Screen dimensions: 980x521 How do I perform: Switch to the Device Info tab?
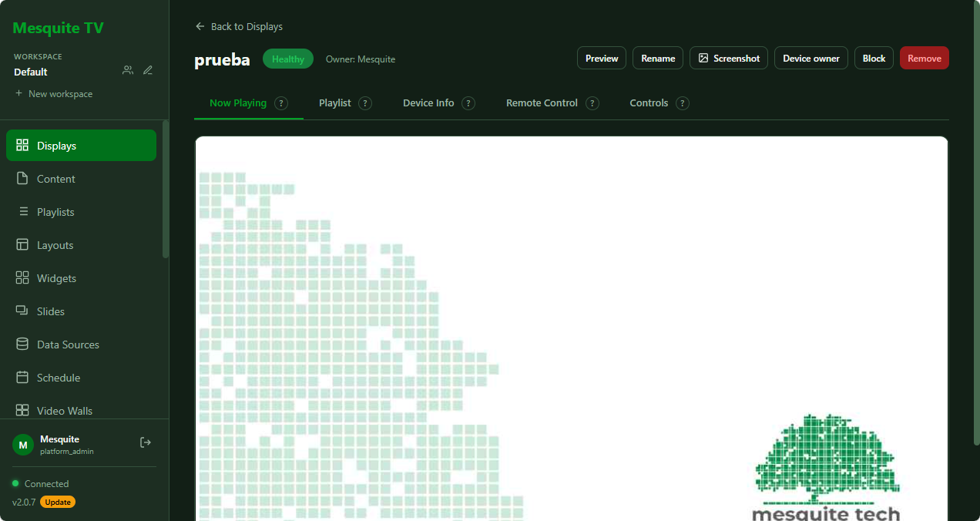point(428,103)
